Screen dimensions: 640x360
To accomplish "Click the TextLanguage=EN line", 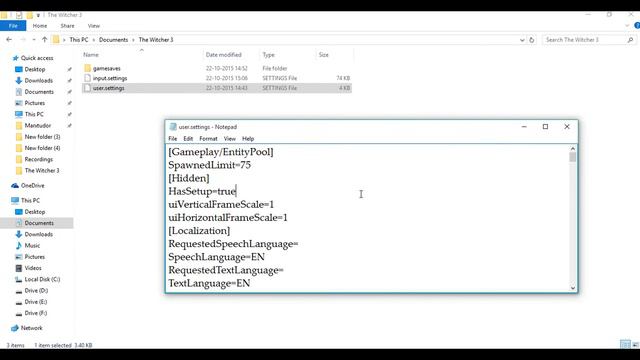I will 209,283.
